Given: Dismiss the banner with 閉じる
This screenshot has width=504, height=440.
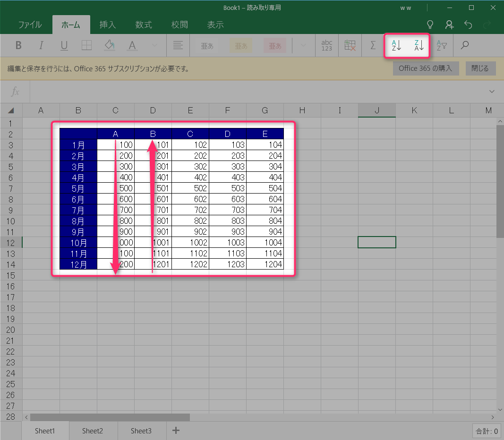Looking at the screenshot, I should 480,68.
